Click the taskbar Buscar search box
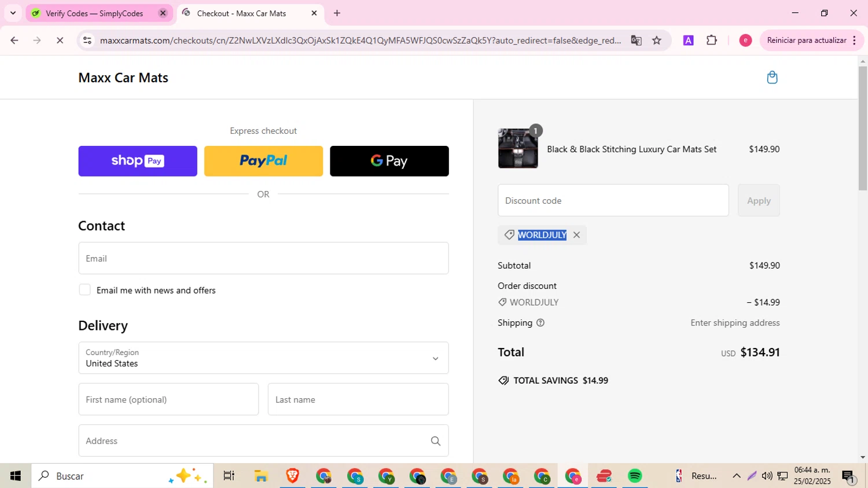Image resolution: width=868 pixels, height=488 pixels. 122,476
